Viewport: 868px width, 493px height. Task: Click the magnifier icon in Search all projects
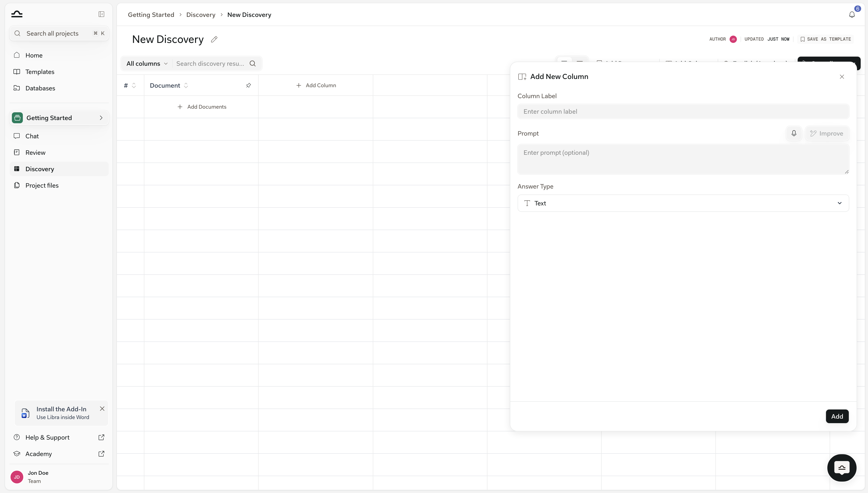17,33
